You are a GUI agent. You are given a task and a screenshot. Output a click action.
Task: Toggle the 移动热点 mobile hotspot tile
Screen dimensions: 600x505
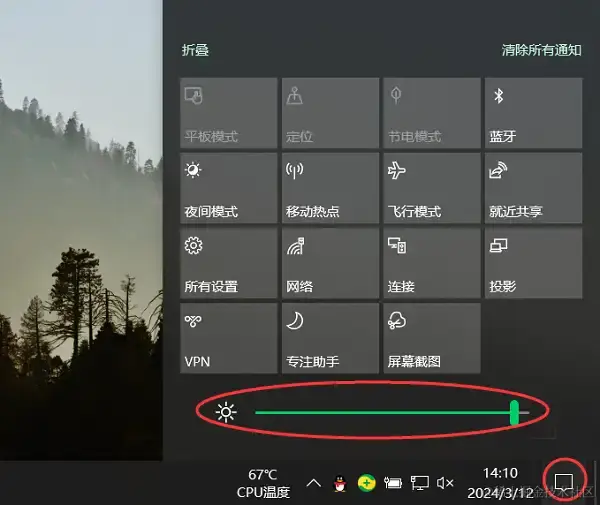330,188
